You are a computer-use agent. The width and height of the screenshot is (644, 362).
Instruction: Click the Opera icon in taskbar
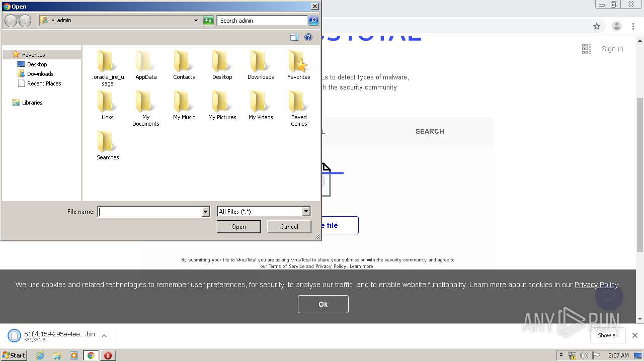[108, 355]
